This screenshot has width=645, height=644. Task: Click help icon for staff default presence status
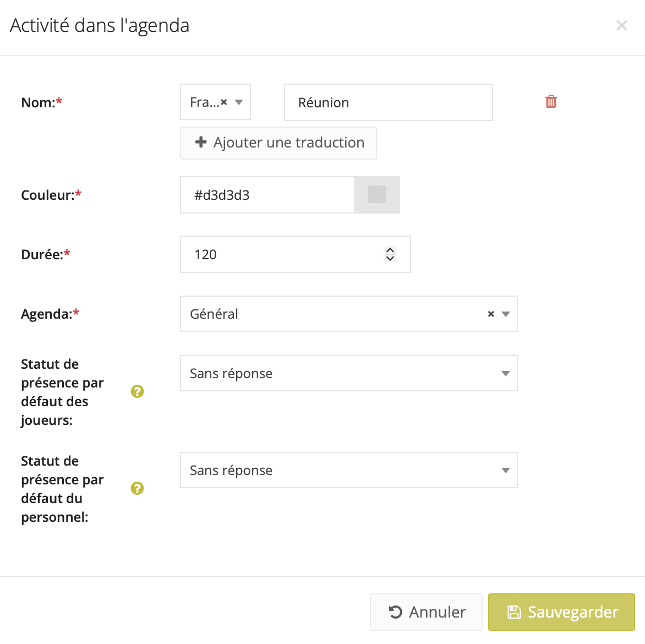[137, 488]
